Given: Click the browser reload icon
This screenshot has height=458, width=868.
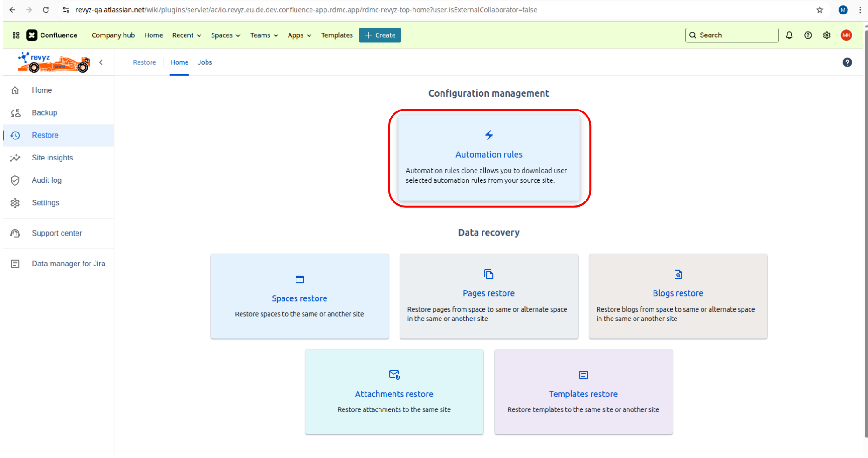Looking at the screenshot, I should pyautogui.click(x=46, y=10).
